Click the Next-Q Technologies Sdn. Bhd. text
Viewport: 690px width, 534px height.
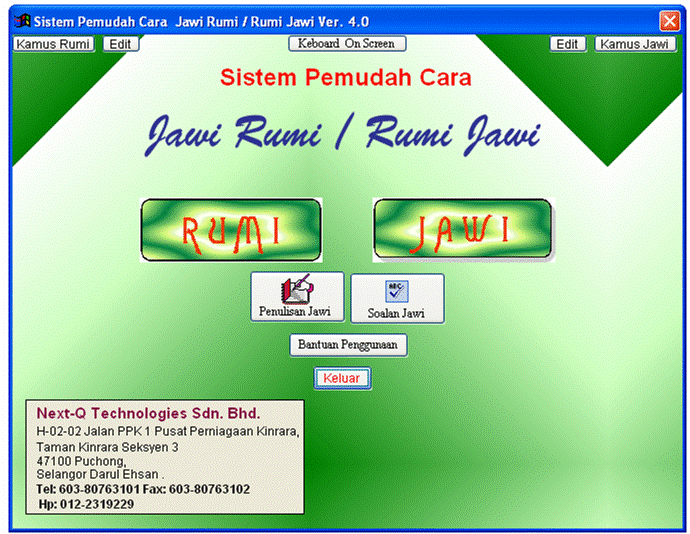pyautogui.click(x=148, y=413)
